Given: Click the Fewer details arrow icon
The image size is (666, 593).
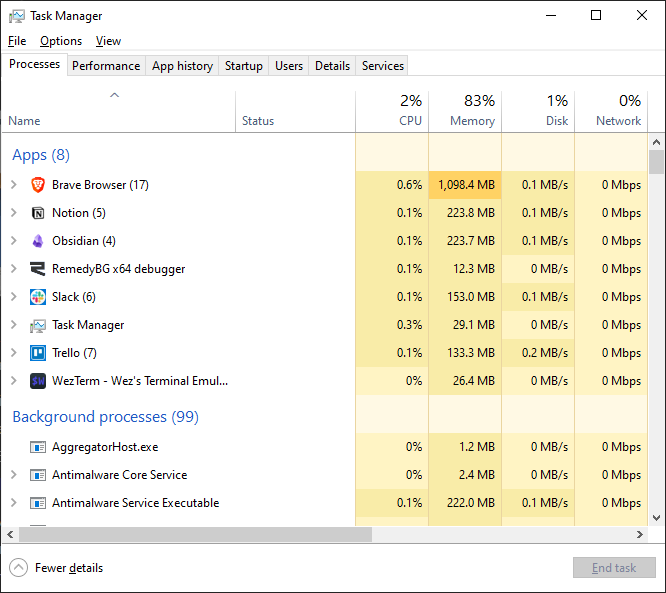Looking at the screenshot, I should coord(18,568).
